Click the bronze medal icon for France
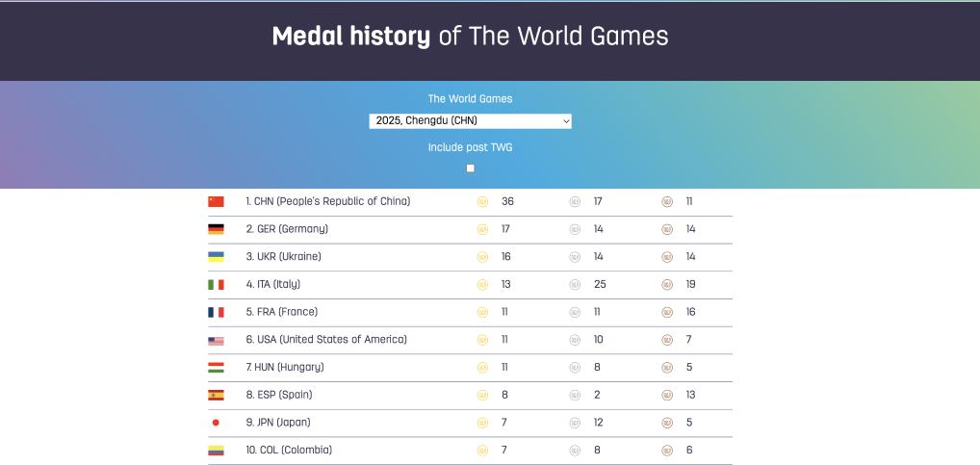Viewport: 980px width, 465px height. pos(667,312)
